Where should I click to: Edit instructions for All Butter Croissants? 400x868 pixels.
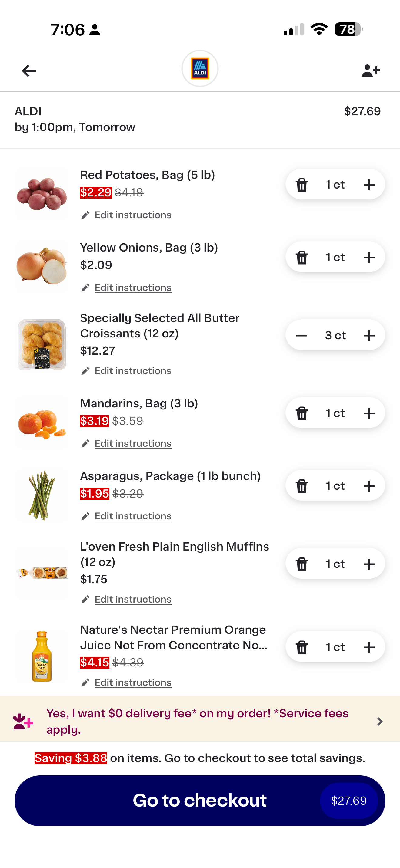pos(133,371)
